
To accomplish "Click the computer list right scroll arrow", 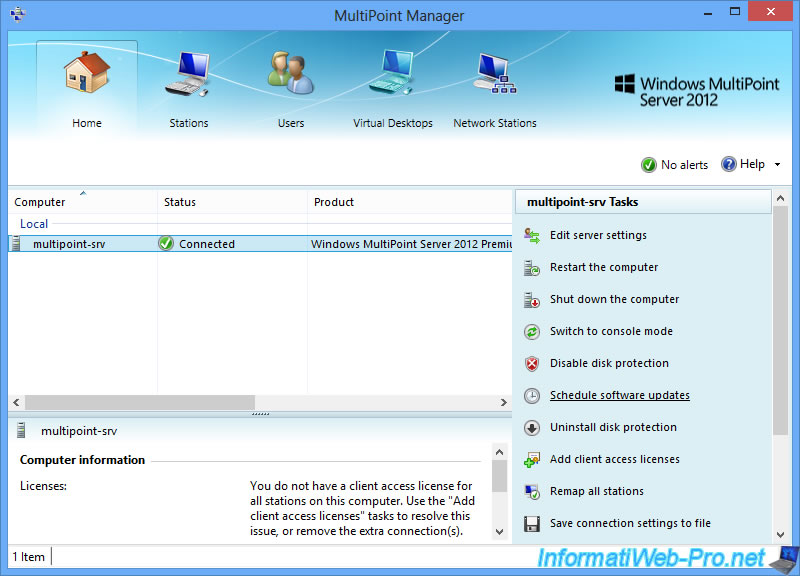I will click(x=504, y=403).
